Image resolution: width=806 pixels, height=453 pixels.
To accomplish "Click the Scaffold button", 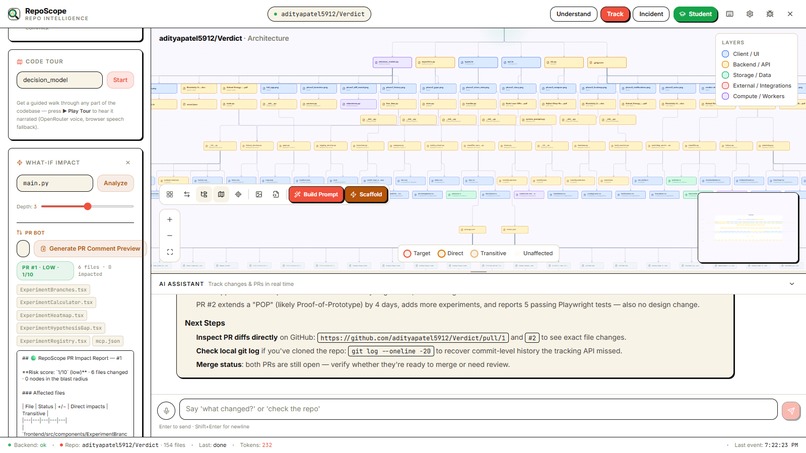I will pos(366,194).
